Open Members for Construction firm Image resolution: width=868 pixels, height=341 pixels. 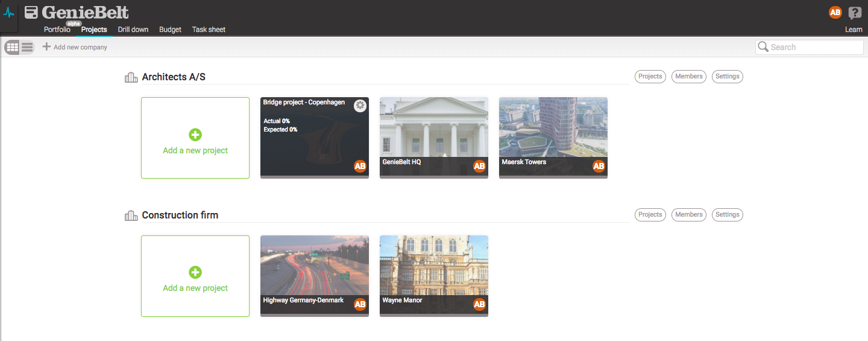coord(689,215)
